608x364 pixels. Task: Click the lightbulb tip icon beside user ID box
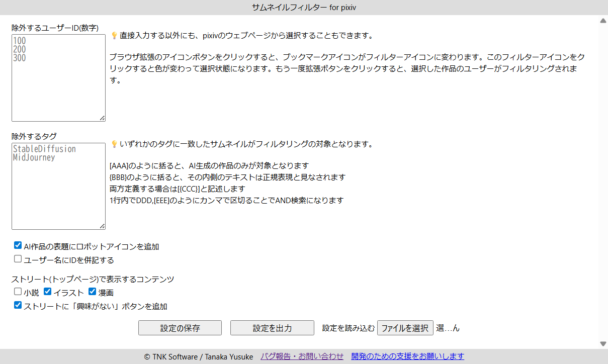[x=114, y=36]
